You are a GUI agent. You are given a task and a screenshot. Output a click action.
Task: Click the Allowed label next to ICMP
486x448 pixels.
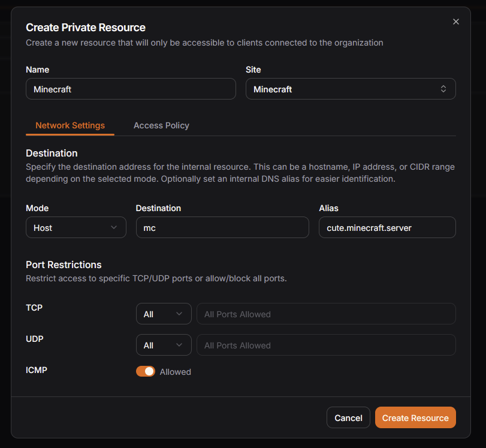coord(175,372)
